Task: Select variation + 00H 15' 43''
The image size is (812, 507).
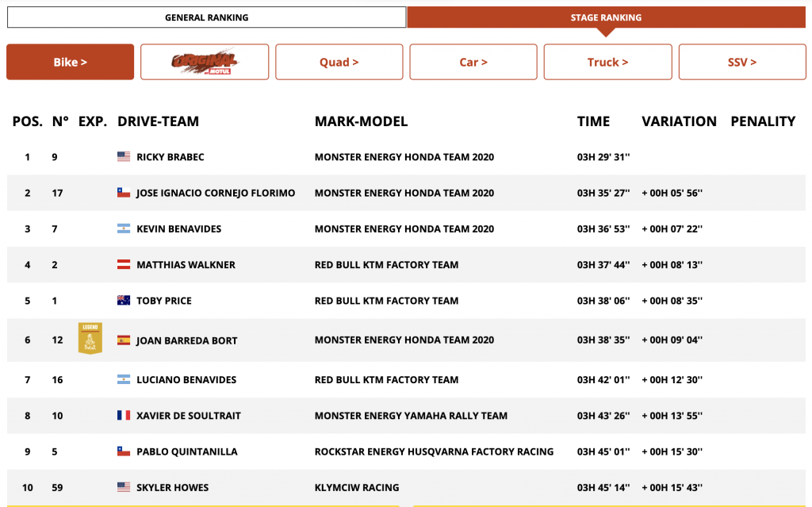Action: point(672,488)
